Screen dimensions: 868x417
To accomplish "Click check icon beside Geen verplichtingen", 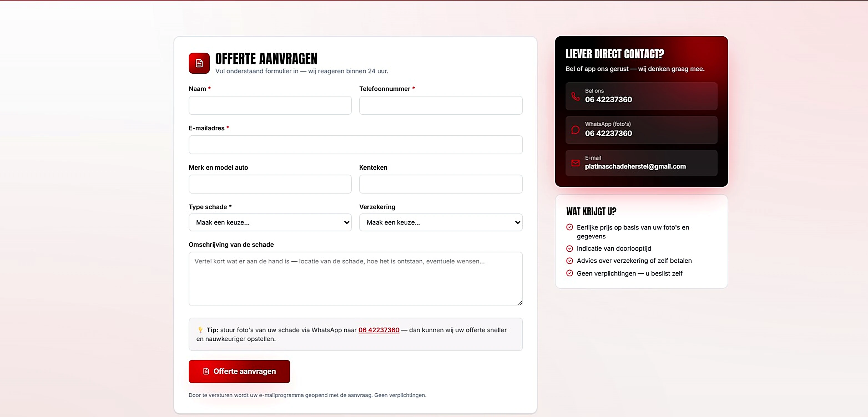I will pyautogui.click(x=569, y=273).
